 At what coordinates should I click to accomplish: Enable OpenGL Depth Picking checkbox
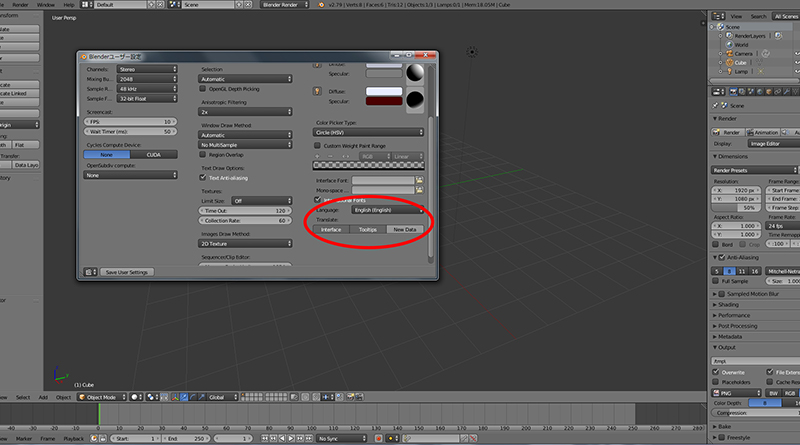(206, 89)
